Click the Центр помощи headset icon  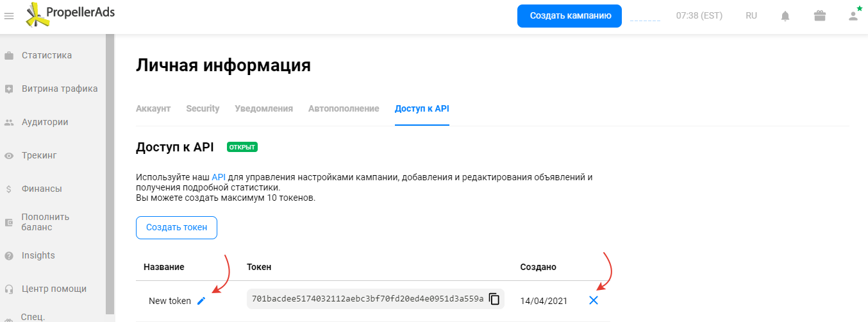click(9, 289)
